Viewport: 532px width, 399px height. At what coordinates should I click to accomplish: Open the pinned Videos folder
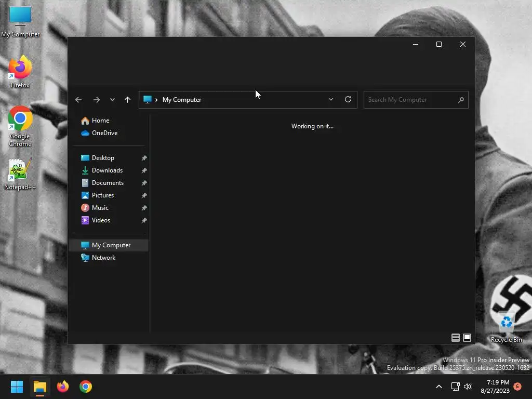96,220
